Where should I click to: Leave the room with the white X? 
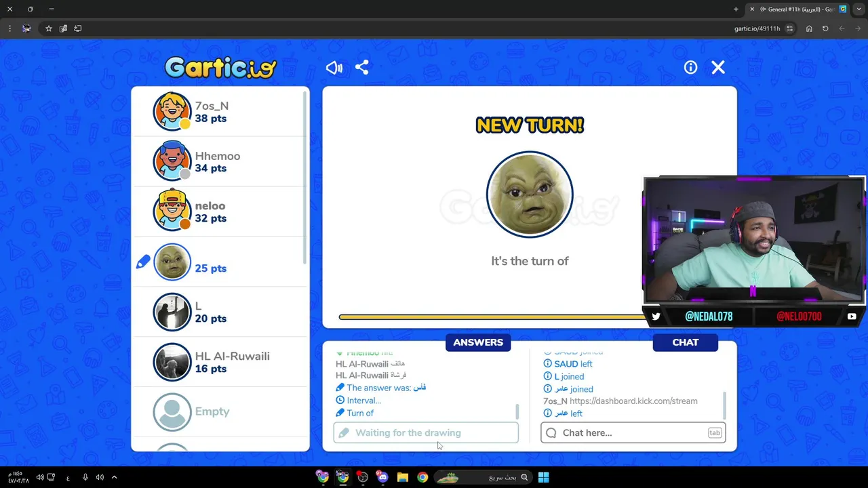[718, 68]
